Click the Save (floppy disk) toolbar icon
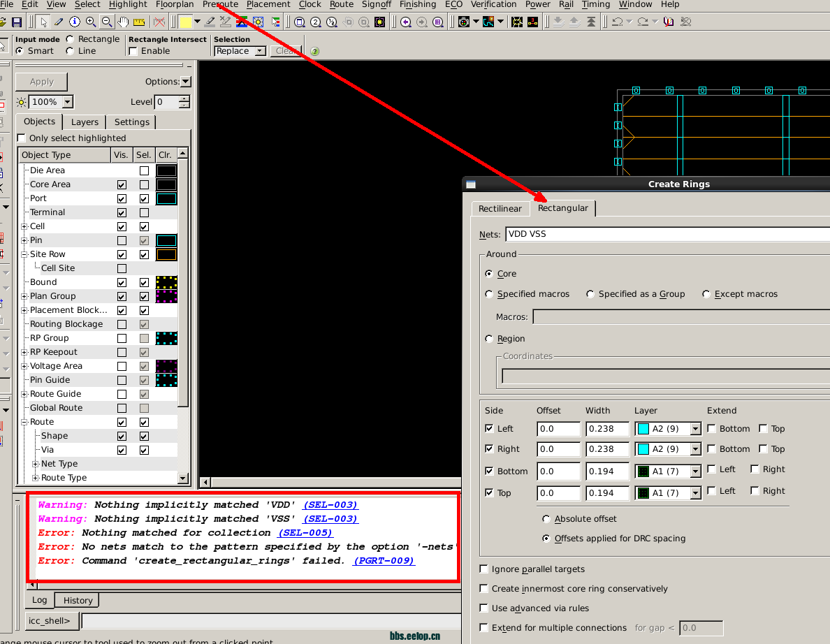830x644 pixels. pos(17,22)
